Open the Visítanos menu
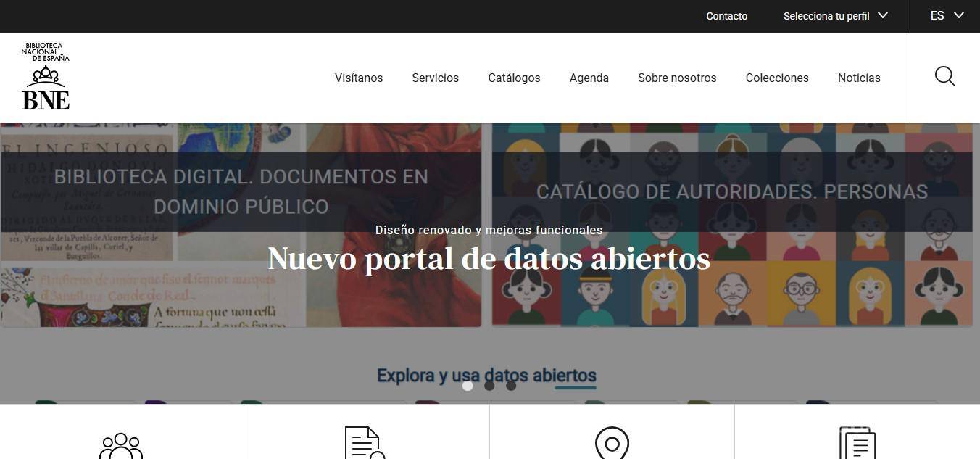Image resolution: width=980 pixels, height=459 pixels. [358, 78]
